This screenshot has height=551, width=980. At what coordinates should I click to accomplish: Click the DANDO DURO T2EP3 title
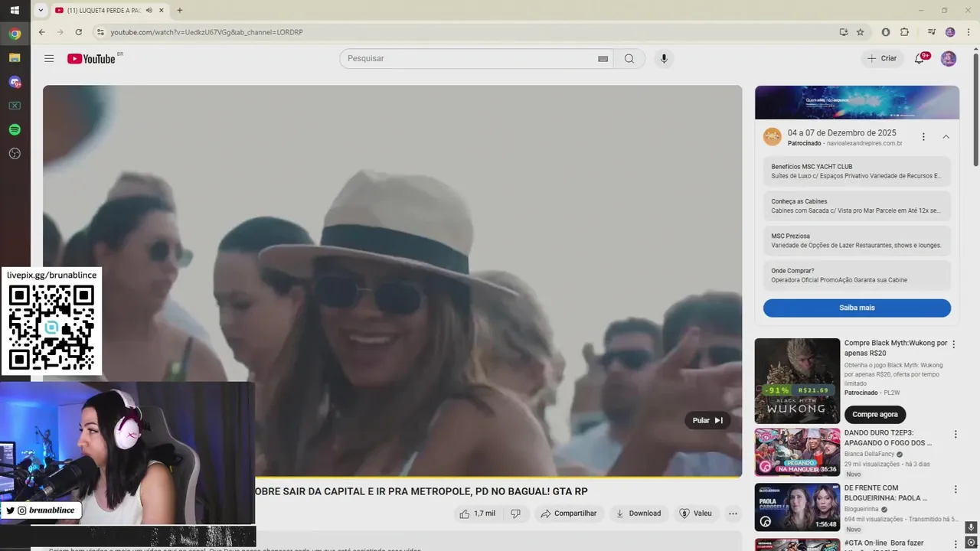coord(887,438)
